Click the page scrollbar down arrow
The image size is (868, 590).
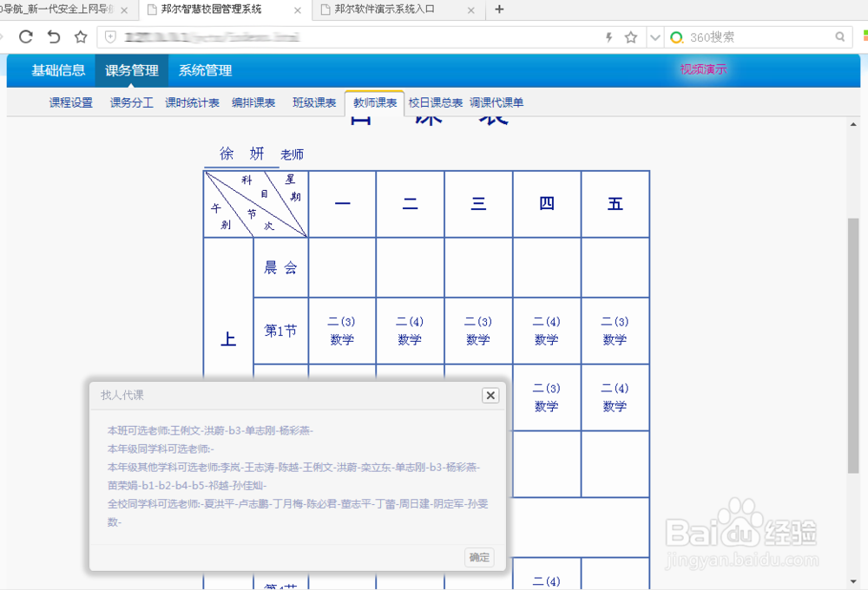pyautogui.click(x=853, y=581)
